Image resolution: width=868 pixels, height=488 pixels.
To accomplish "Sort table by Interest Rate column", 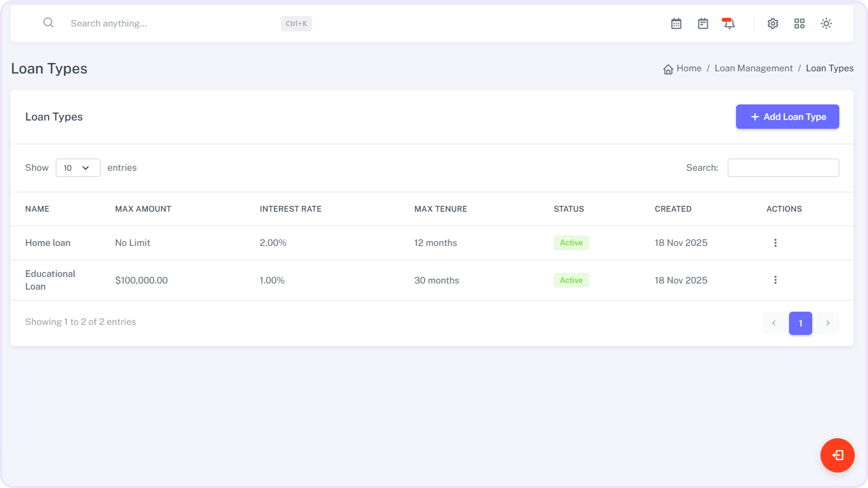I will click(x=290, y=209).
